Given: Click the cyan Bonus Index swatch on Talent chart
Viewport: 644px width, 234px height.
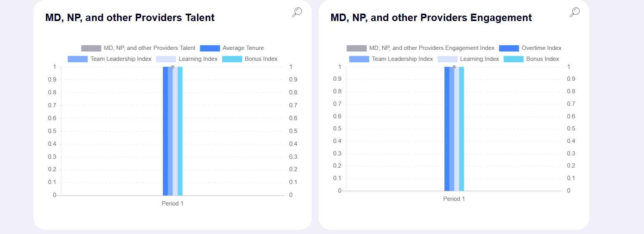Looking at the screenshot, I should pyautogui.click(x=232, y=59).
